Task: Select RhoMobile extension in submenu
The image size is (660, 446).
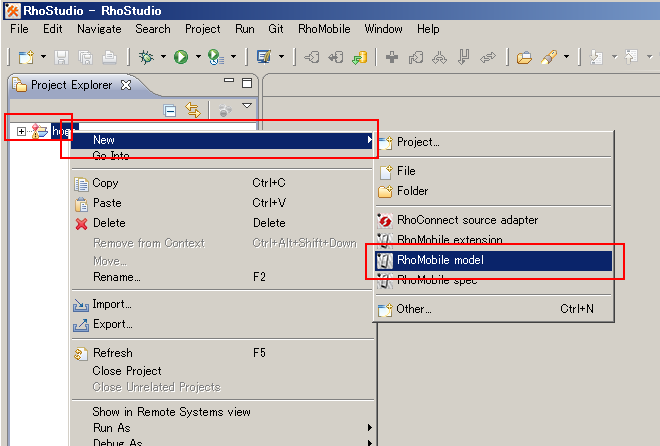Action: click(x=494, y=240)
